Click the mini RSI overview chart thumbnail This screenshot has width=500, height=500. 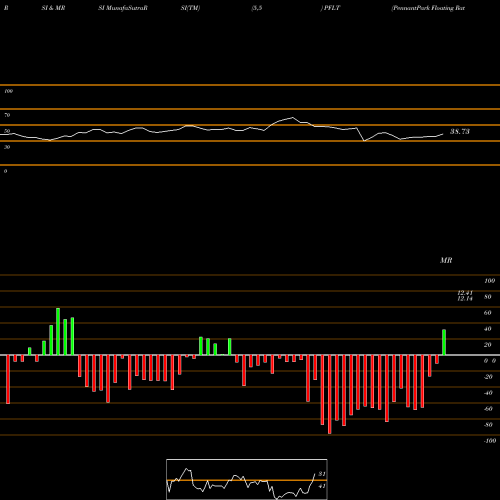click(x=247, y=479)
